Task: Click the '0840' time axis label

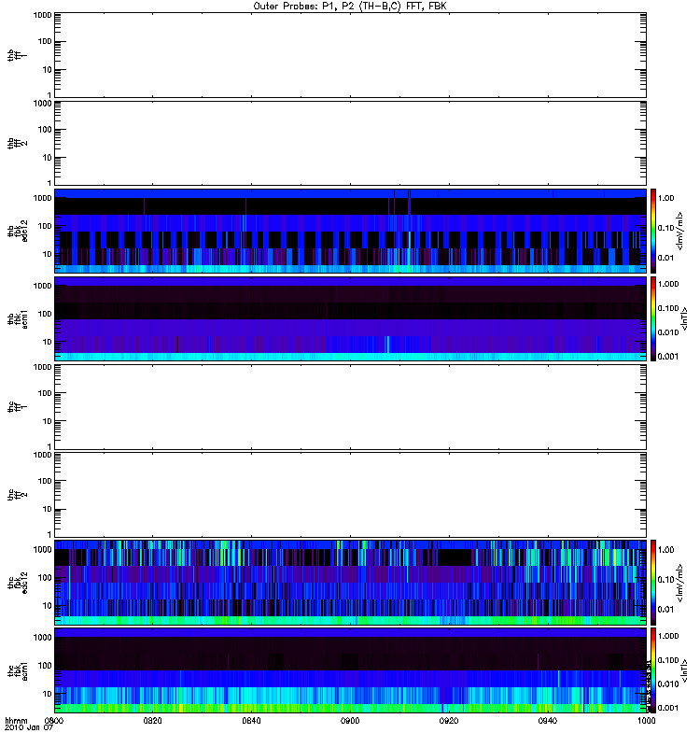Action: [251, 721]
